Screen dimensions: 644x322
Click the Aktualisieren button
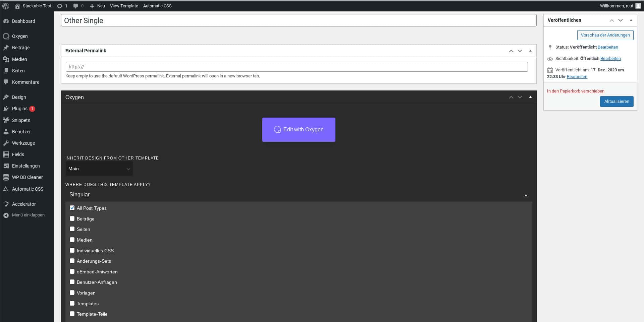[616, 102]
